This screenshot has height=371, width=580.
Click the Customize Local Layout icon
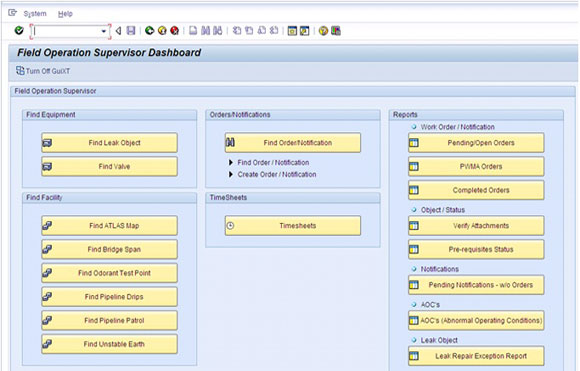336,31
